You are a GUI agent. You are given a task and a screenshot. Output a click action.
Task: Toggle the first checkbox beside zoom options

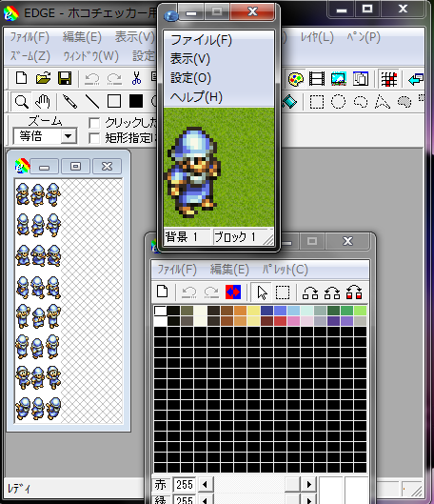pos(94,123)
